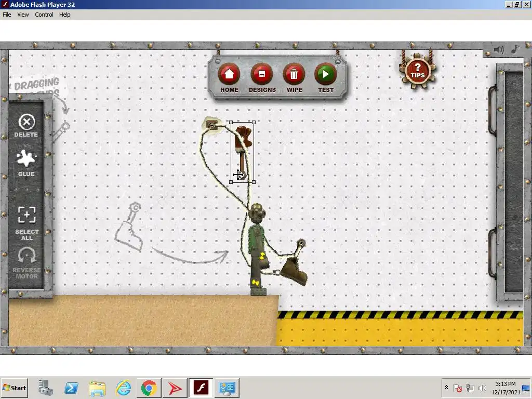Click the Action Center flag icon

tap(458, 388)
